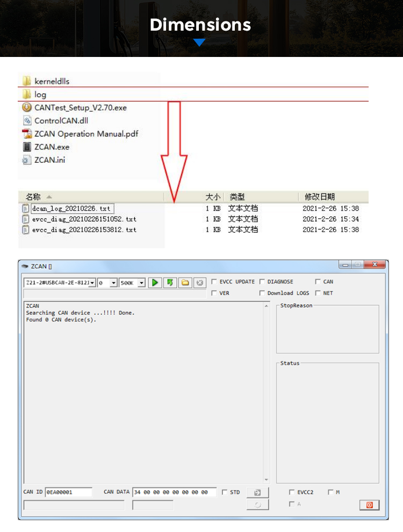Image resolution: width=403 pixels, height=532 pixels.
Task: Click the grayed stop icon in toolbar
Action: click(x=200, y=283)
